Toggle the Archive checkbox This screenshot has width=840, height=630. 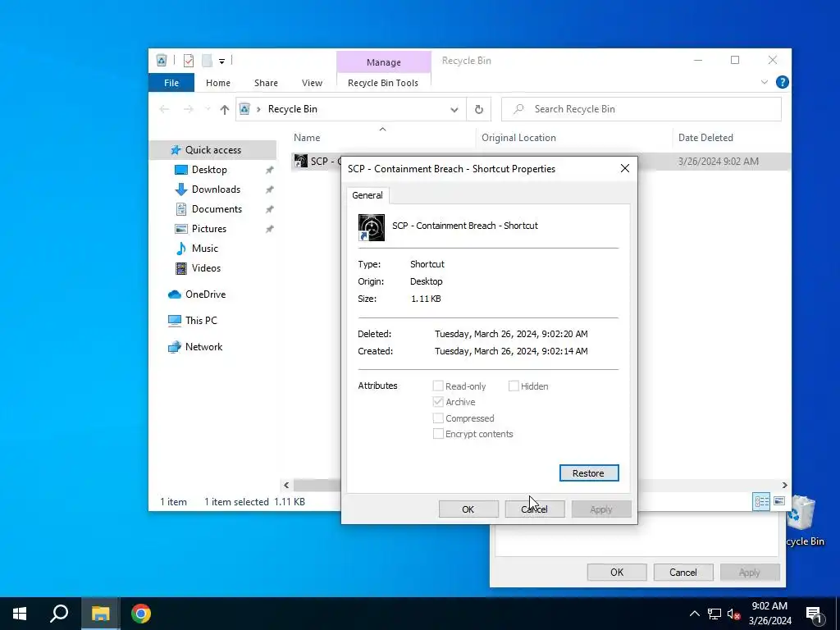(438, 402)
